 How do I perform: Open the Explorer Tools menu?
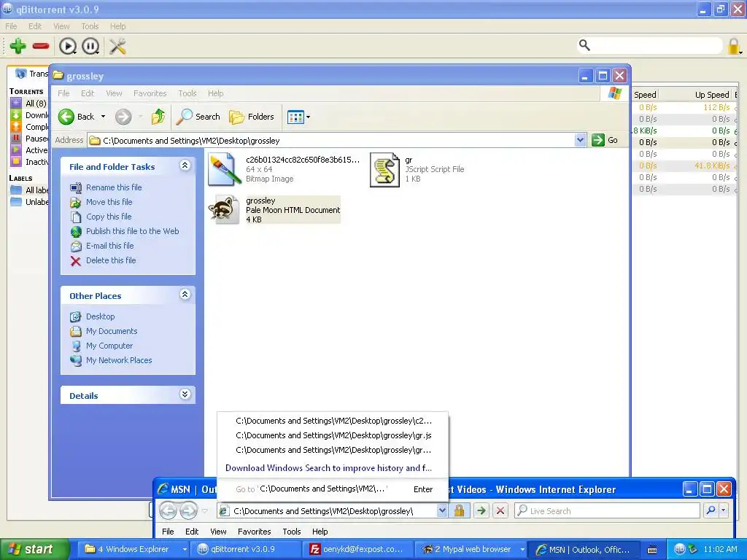(x=187, y=93)
